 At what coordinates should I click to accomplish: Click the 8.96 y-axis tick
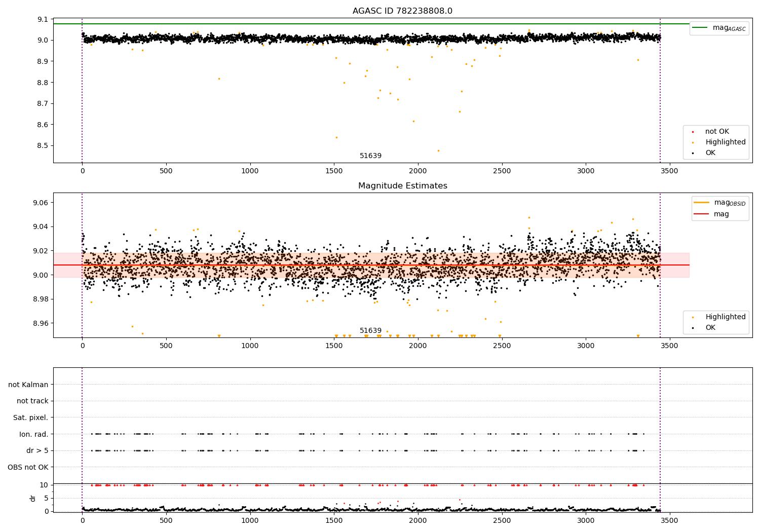[x=41, y=323]
